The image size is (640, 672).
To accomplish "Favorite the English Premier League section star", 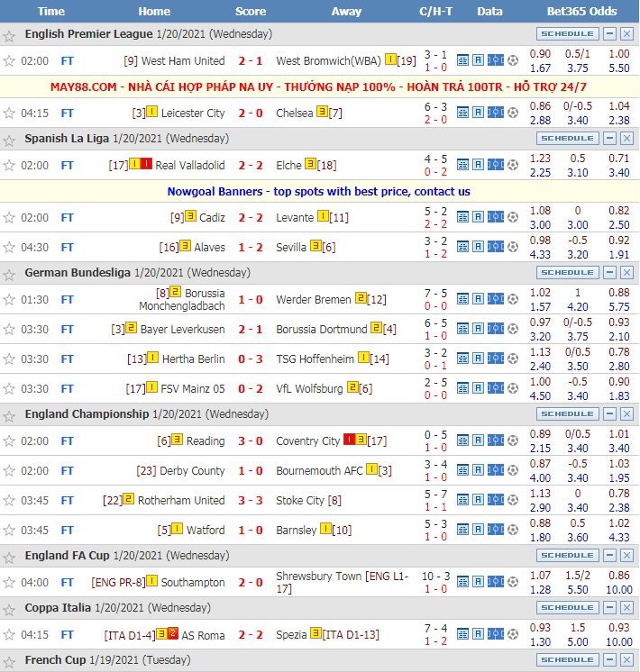I will click(9, 35).
